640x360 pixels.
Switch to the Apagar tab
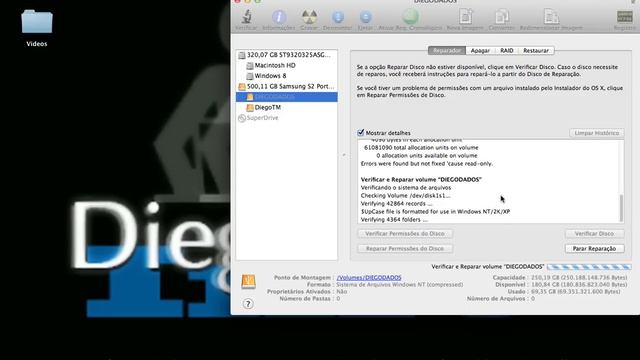(x=480, y=51)
